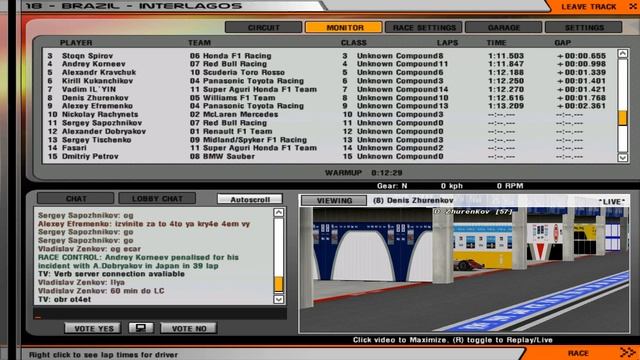Click the Viewing button
This screenshot has height=360, width=640.
tap(334, 200)
